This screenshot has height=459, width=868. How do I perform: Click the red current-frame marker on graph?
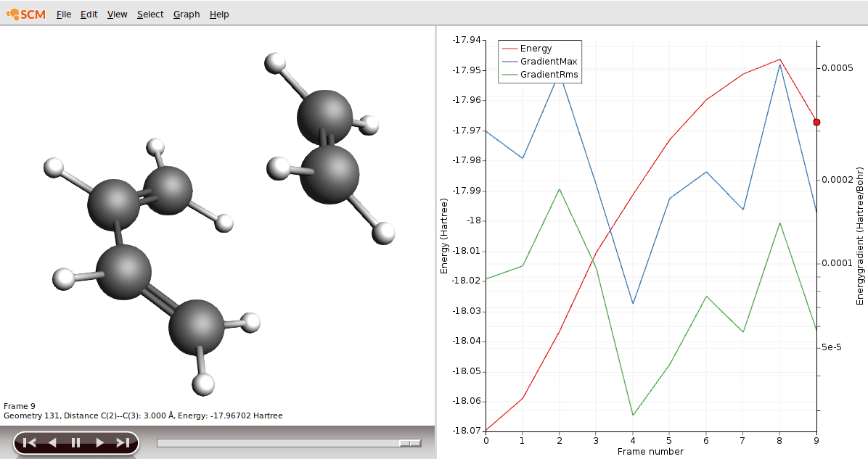[x=816, y=123]
